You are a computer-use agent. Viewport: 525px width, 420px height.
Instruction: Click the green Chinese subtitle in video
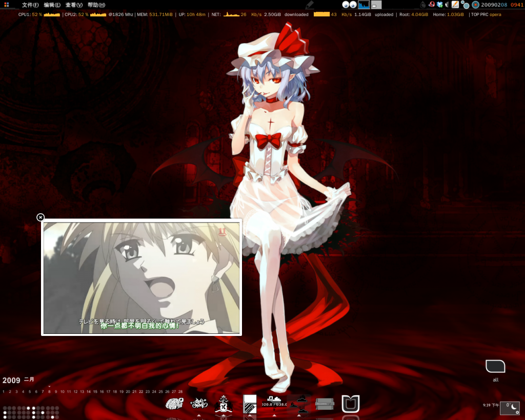pyautogui.click(x=139, y=326)
